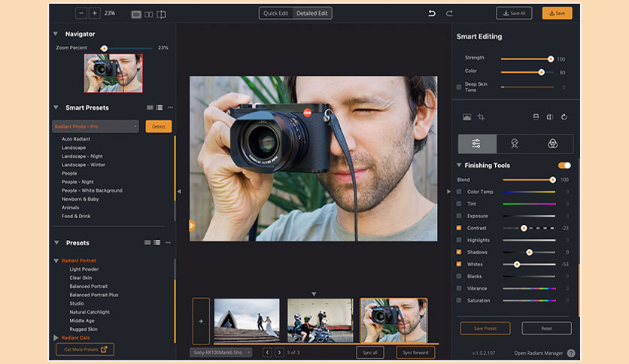Click the Zoom Percent slider handle
This screenshot has width=629, height=364.
point(105,48)
